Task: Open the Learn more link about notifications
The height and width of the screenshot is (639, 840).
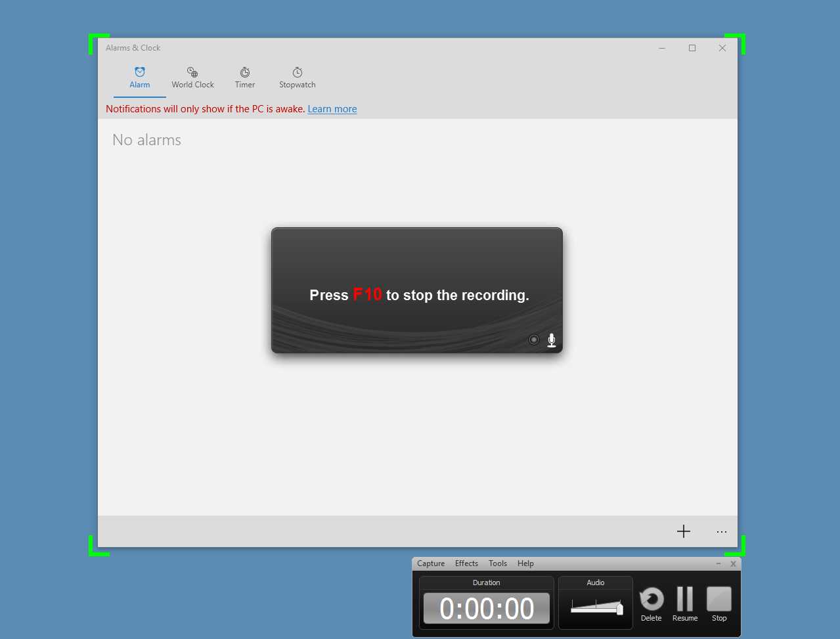Action: [332, 108]
